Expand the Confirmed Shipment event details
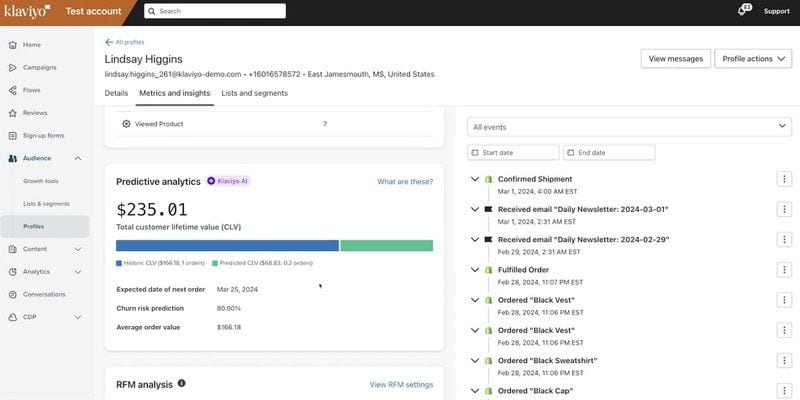 click(475, 179)
